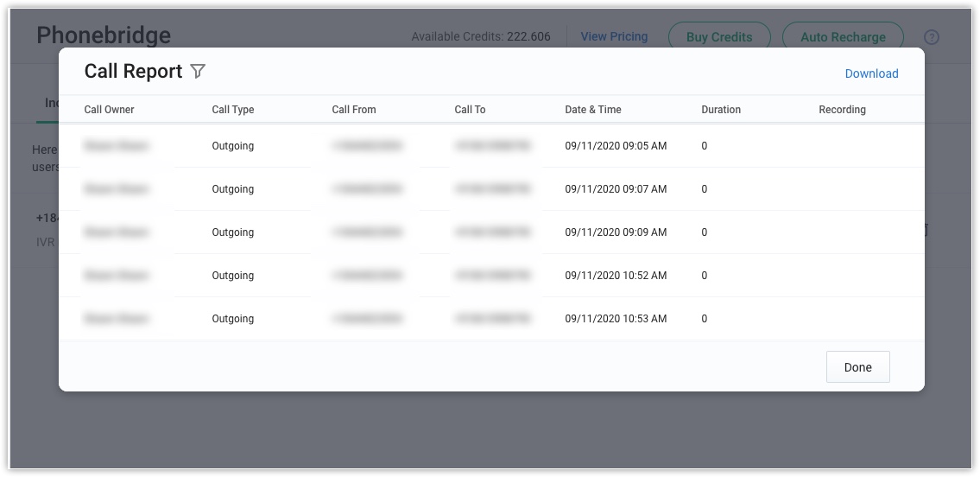Select the call made at 10:52 AM
The height and width of the screenshot is (477, 980).
click(x=616, y=276)
